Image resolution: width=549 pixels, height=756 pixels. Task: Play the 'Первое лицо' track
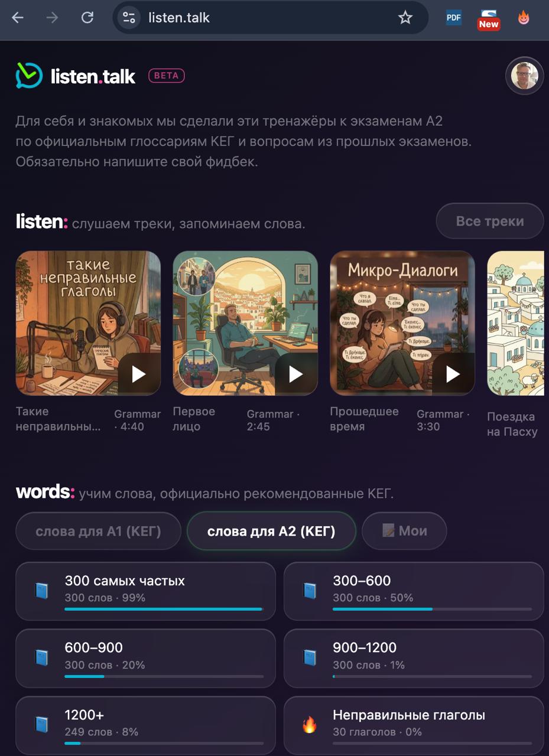(296, 374)
